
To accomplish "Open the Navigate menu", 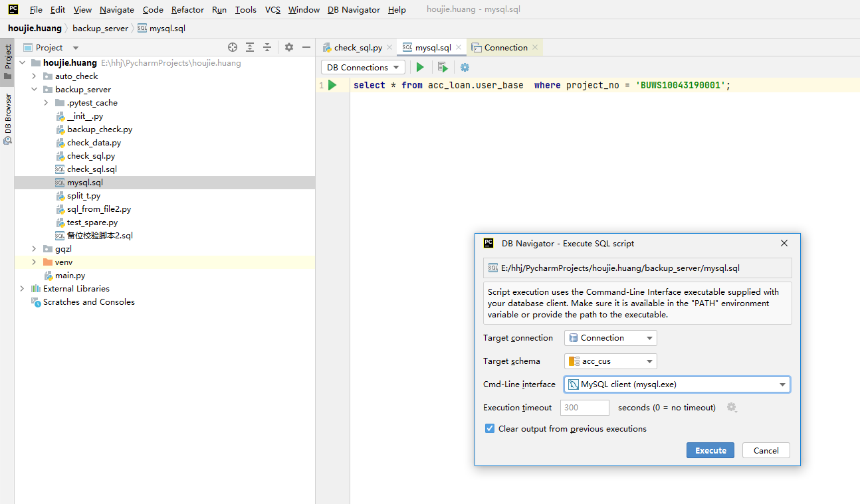I will click(x=117, y=10).
